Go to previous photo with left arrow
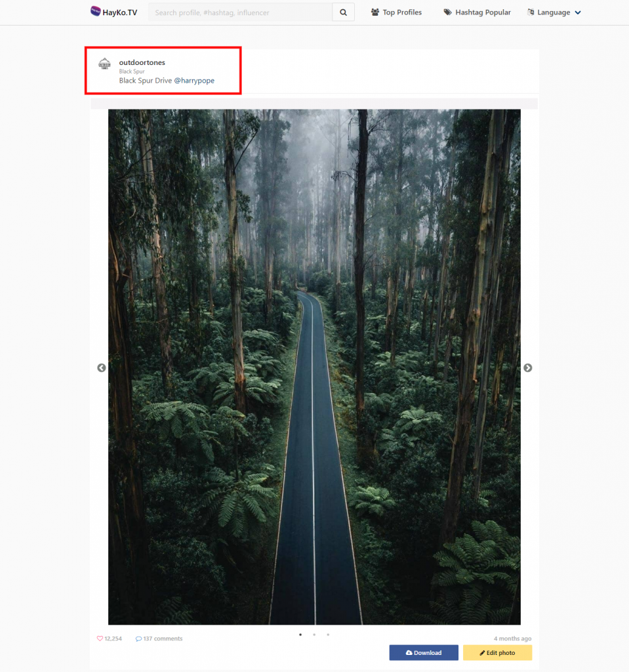The width and height of the screenshot is (629, 672). click(x=102, y=367)
